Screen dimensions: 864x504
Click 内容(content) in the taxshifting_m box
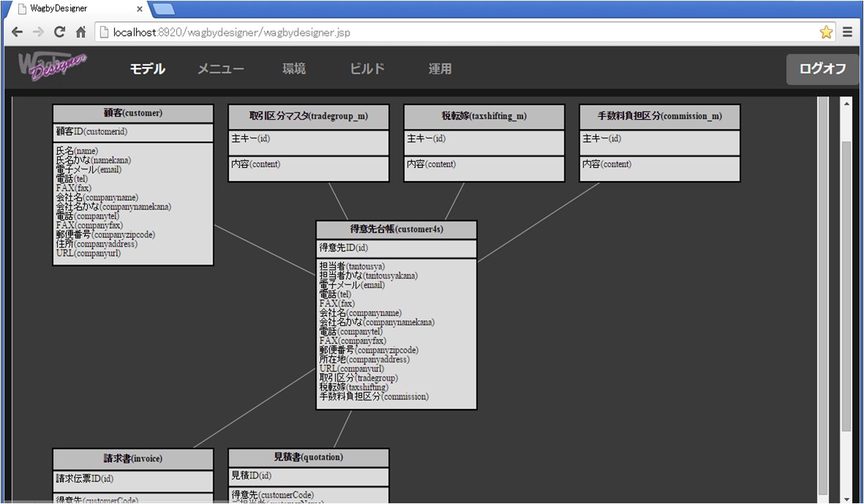(x=431, y=164)
